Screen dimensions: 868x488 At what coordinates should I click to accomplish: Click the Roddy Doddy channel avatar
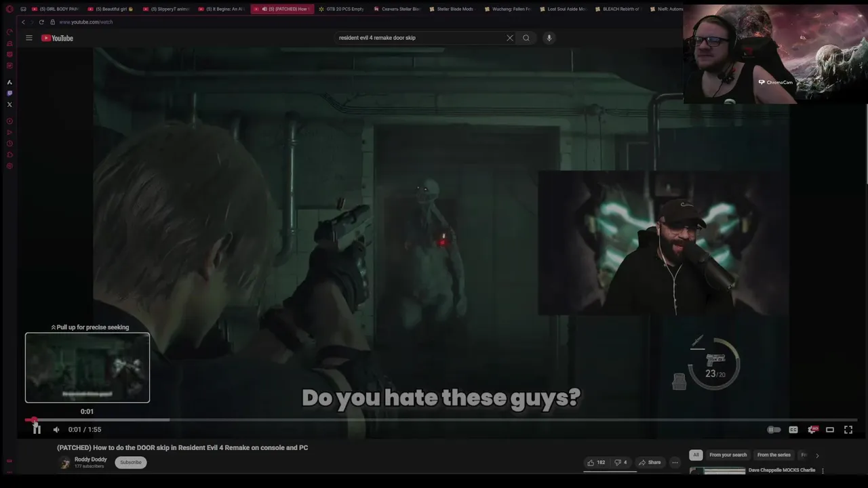[65, 463]
